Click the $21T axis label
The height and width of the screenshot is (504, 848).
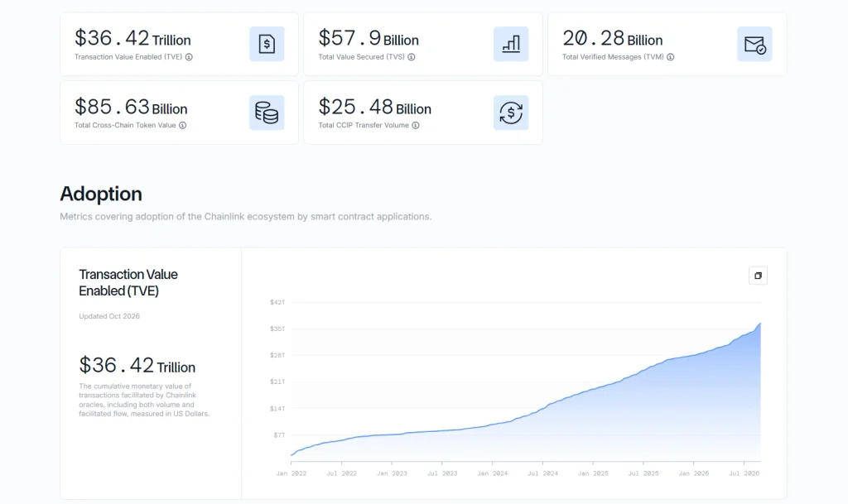pyautogui.click(x=277, y=382)
